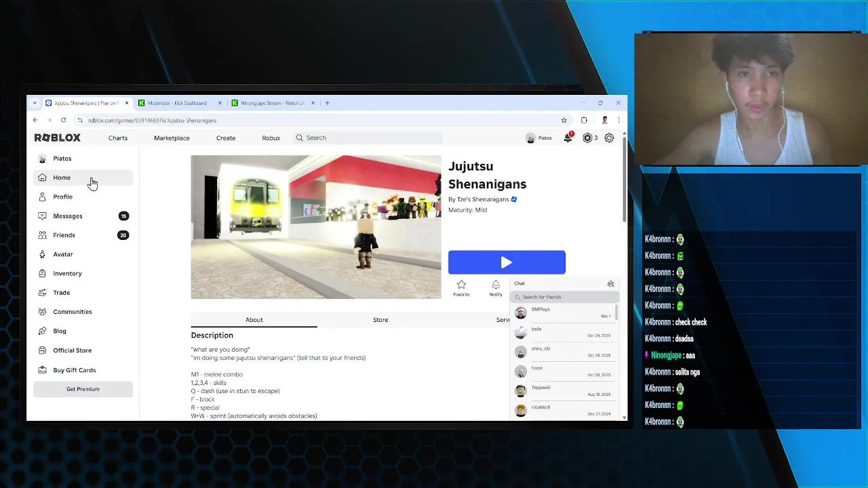The width and height of the screenshot is (868, 488).
Task: Go back to the previous page
Action: (x=35, y=120)
